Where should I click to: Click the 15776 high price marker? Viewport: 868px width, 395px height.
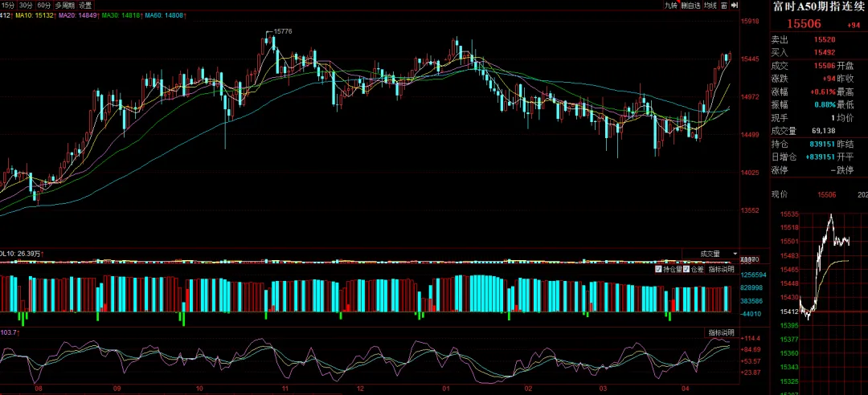(x=283, y=31)
